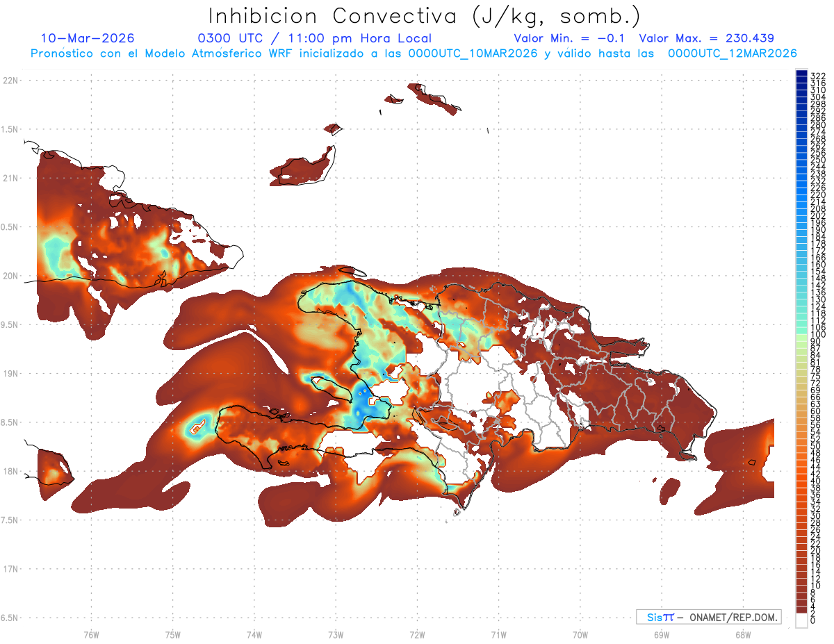Click the 'Valor Min. = -0.1' value
This screenshot has width=834, height=644.
569,38
